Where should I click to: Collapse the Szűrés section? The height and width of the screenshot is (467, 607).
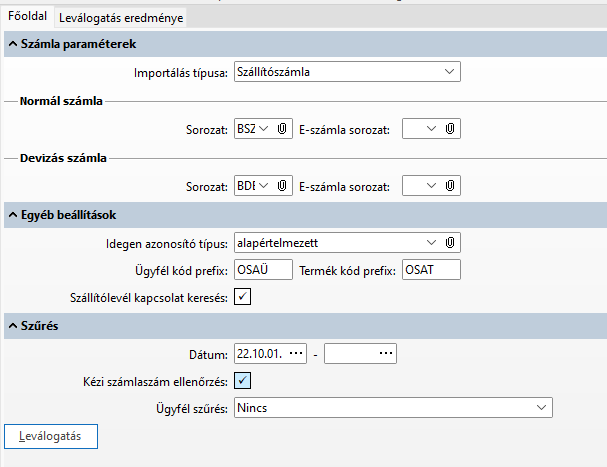pos(12,325)
